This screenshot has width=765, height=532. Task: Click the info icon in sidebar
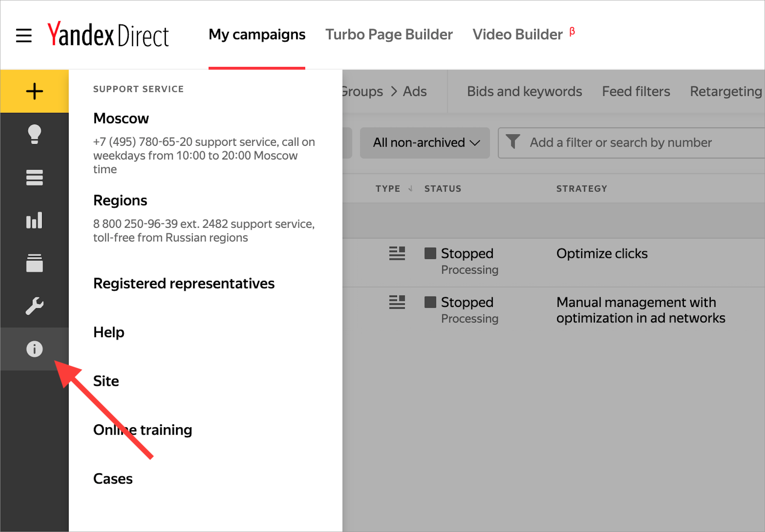[x=34, y=349]
